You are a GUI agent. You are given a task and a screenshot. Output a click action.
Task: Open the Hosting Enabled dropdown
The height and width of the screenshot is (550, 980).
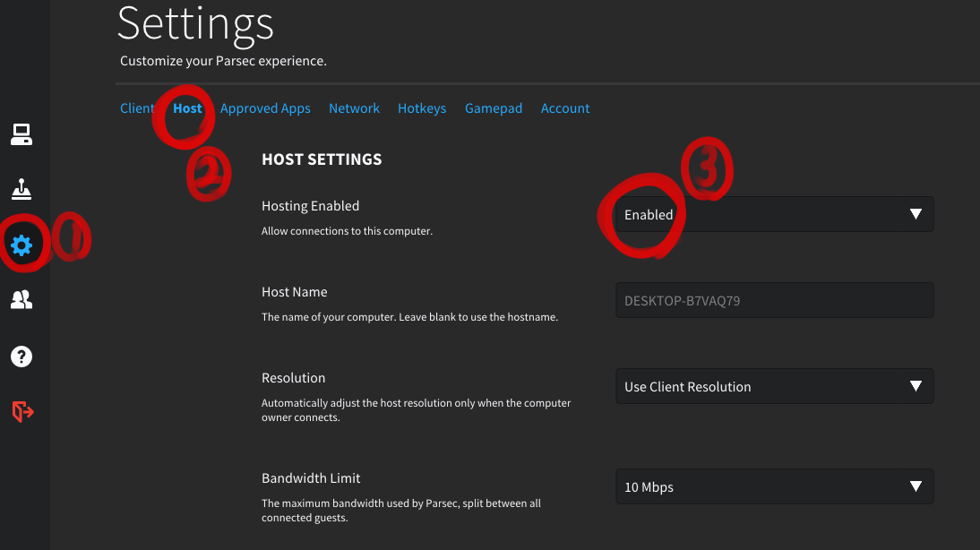coord(774,214)
